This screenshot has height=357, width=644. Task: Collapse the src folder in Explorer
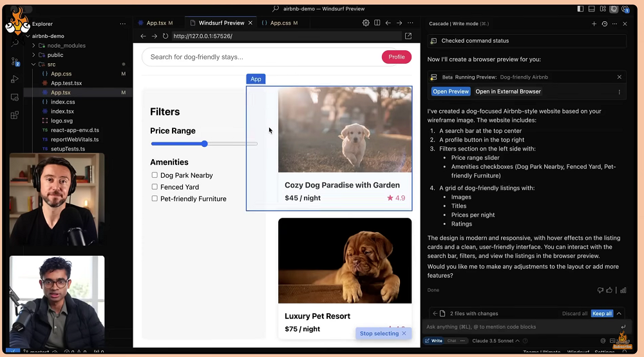point(33,64)
